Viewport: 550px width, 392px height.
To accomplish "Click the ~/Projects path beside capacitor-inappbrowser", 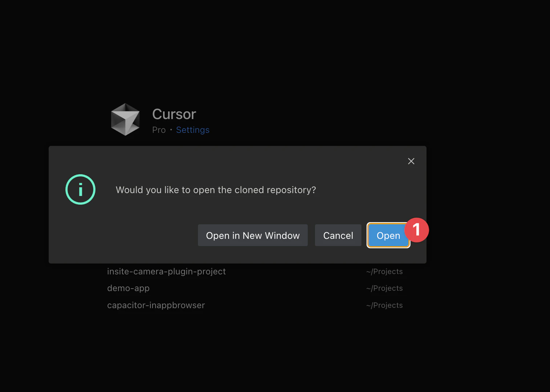I will click(384, 305).
